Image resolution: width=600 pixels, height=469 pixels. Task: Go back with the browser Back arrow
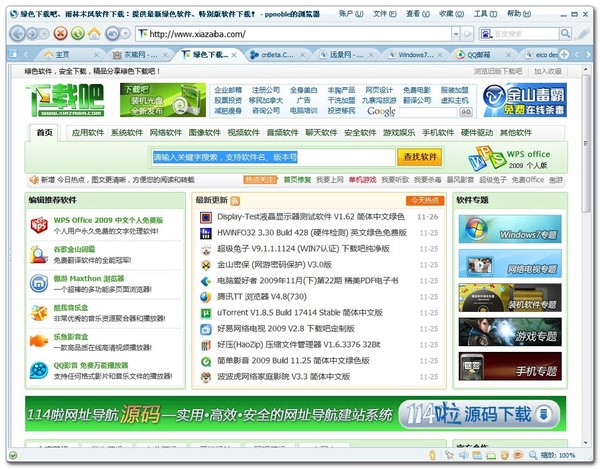[x=17, y=34]
